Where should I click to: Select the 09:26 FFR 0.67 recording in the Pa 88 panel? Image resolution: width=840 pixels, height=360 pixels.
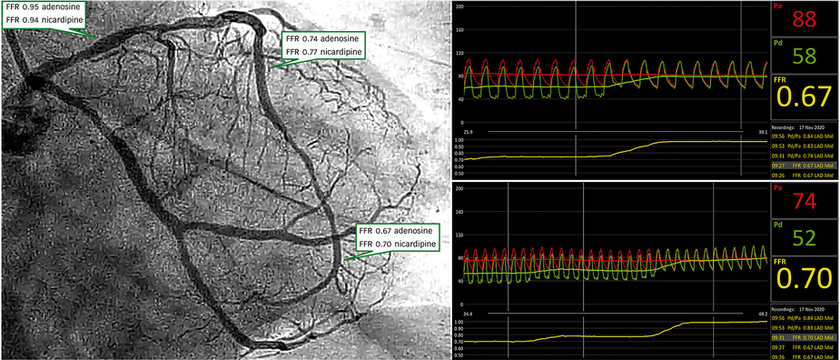802,175
